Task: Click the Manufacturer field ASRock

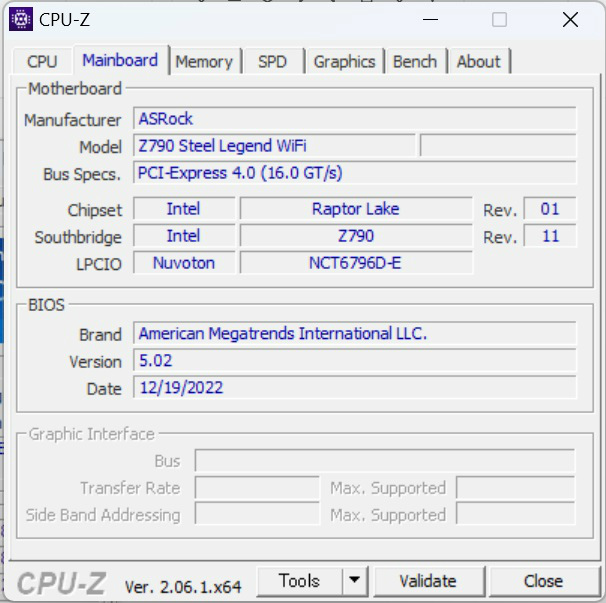Action: pyautogui.click(x=354, y=119)
